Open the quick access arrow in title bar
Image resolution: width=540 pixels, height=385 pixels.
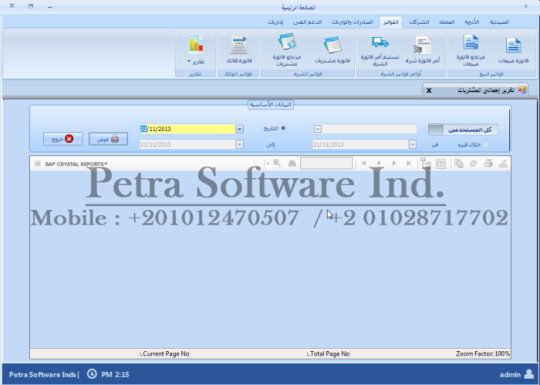pos(526,6)
